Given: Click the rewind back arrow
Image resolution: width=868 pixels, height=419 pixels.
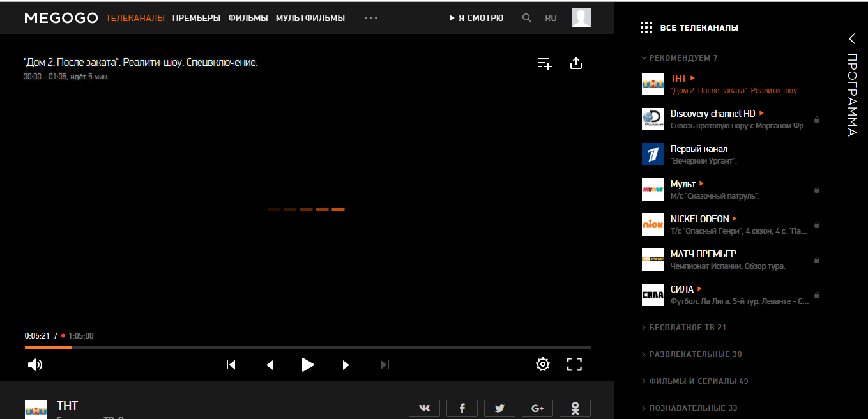Looking at the screenshot, I should click(270, 365).
